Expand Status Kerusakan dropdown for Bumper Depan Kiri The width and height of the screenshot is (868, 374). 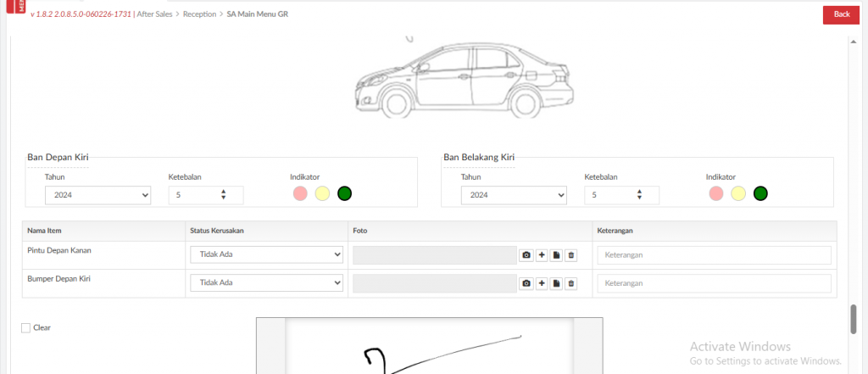pos(266,283)
